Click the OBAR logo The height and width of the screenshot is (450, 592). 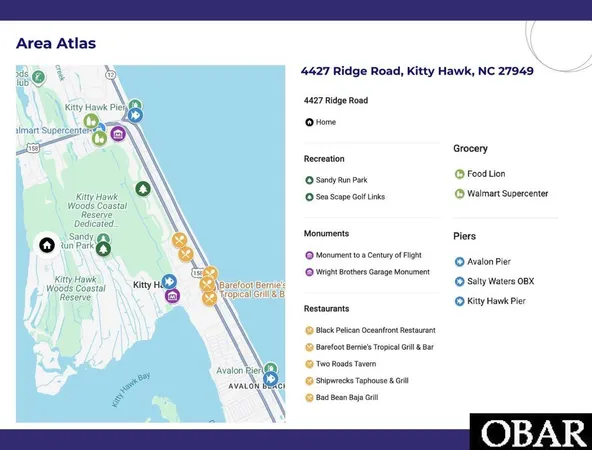531,432
